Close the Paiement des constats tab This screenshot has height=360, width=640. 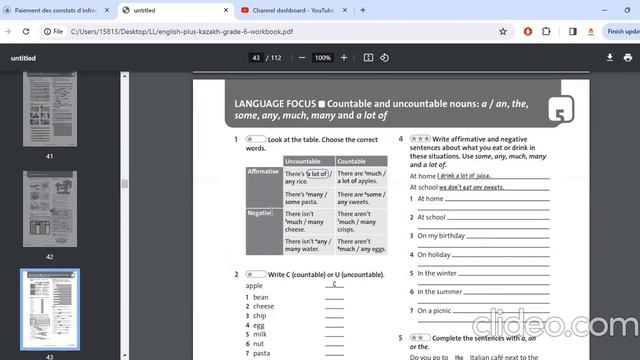click(107, 10)
